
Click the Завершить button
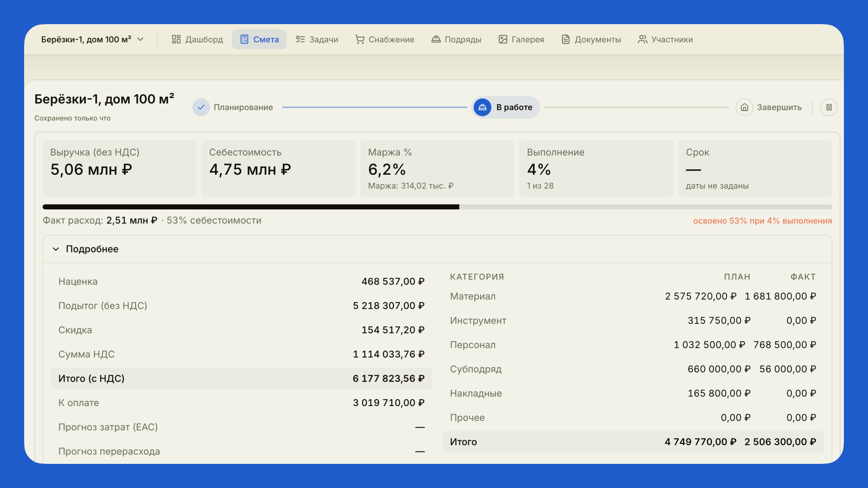[769, 108]
